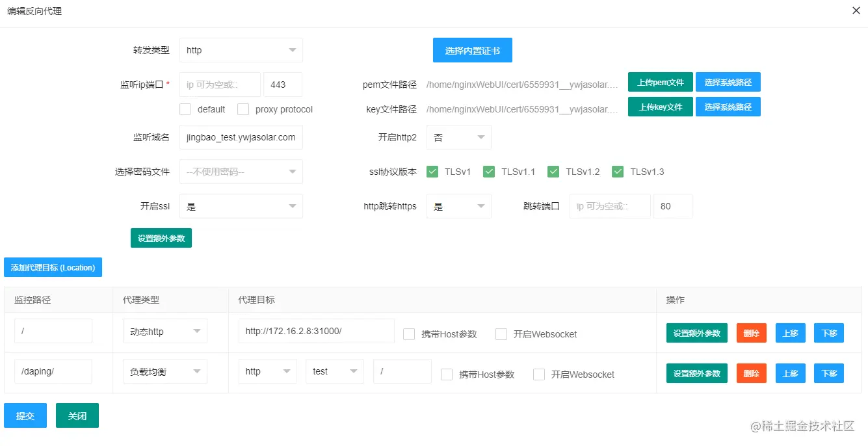Screen dimensions: 868x446
Task: Enable 开启Websocket for the first proxy target
Action: pyautogui.click(x=501, y=334)
